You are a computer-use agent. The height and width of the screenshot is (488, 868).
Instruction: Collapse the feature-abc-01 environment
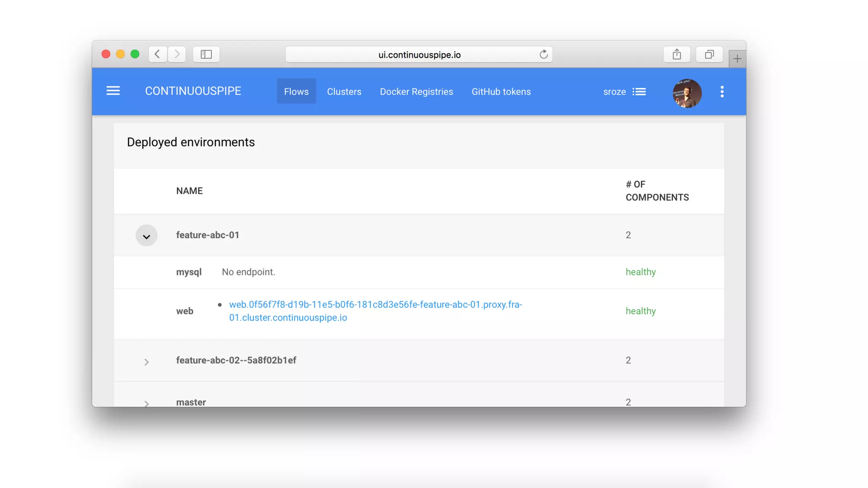click(x=146, y=236)
